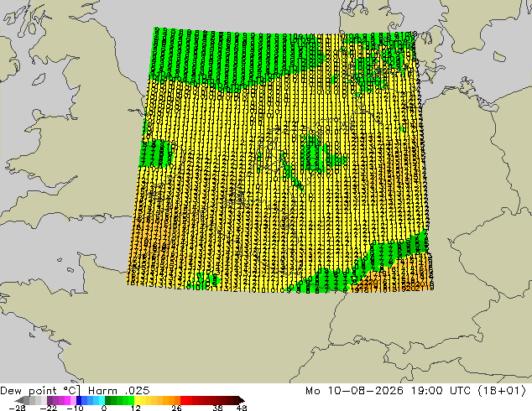Click the 'Harm .025' model label
Viewport: 532px width, 411px height.
(x=119, y=390)
